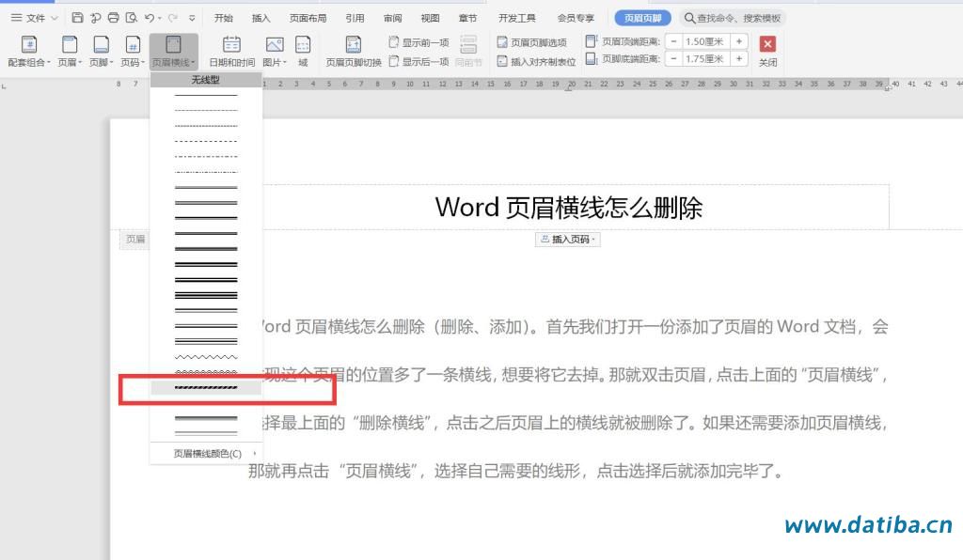Click 显示后一项 button
The height and width of the screenshot is (560, 963).
pos(418,61)
